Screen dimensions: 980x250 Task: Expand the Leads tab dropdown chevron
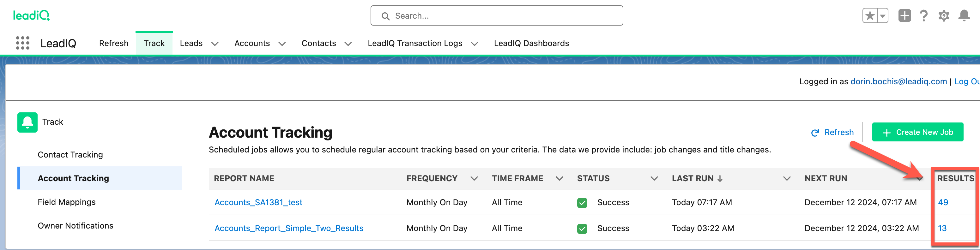coord(215,44)
